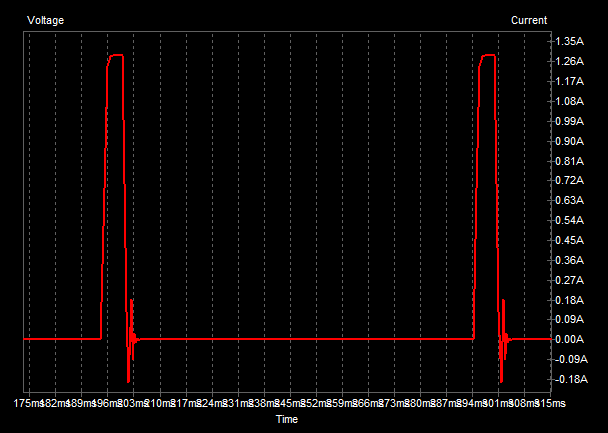
Task: Click the 308ms time axis label
Action: [525, 404]
